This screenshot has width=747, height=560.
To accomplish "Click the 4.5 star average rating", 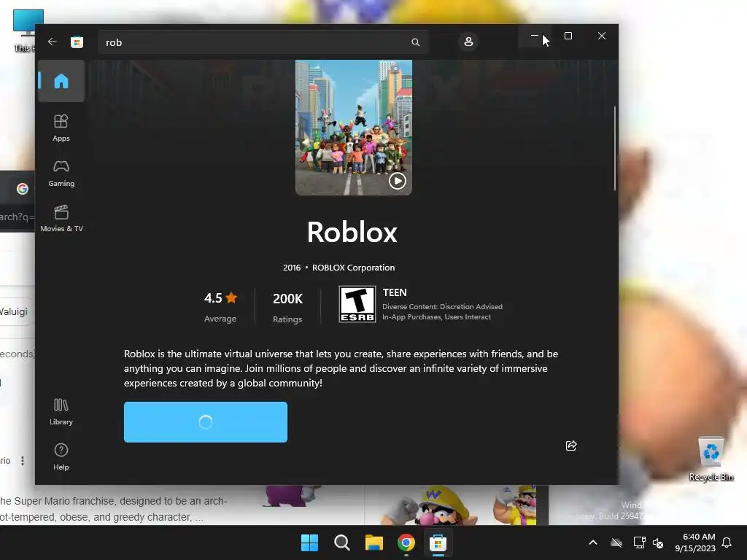I will pyautogui.click(x=220, y=307).
